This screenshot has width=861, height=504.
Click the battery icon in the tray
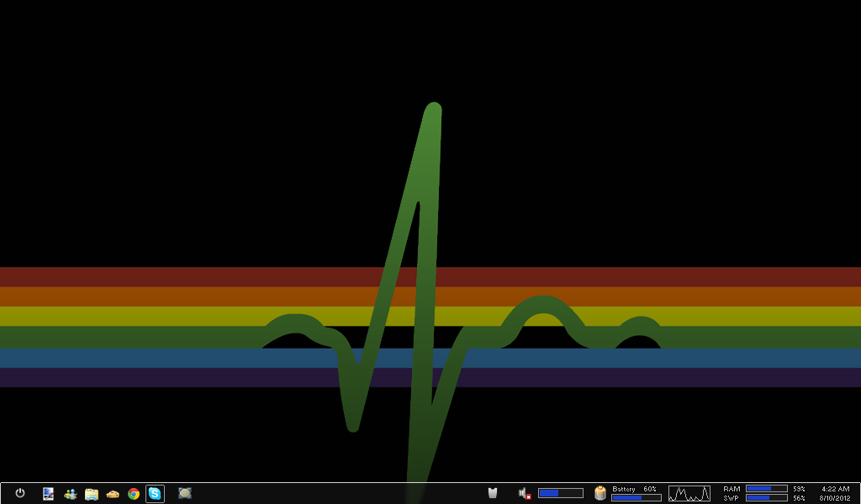coord(600,492)
